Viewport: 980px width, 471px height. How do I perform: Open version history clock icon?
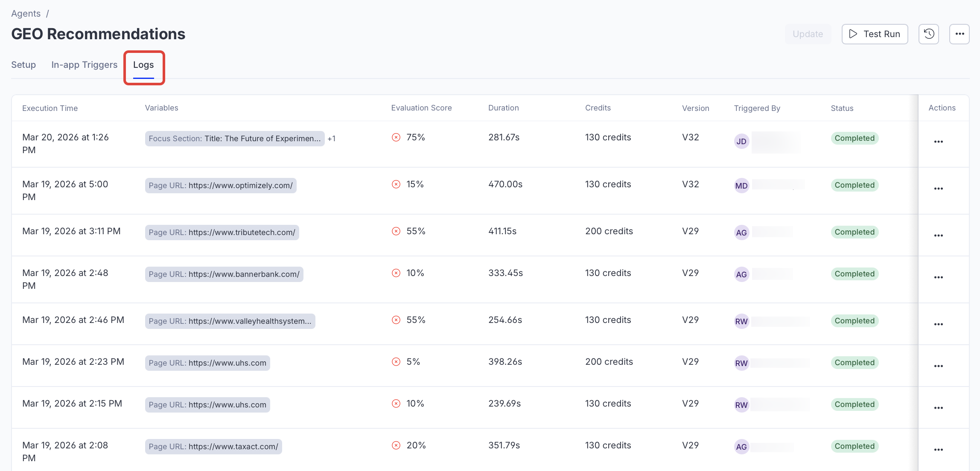click(x=928, y=34)
